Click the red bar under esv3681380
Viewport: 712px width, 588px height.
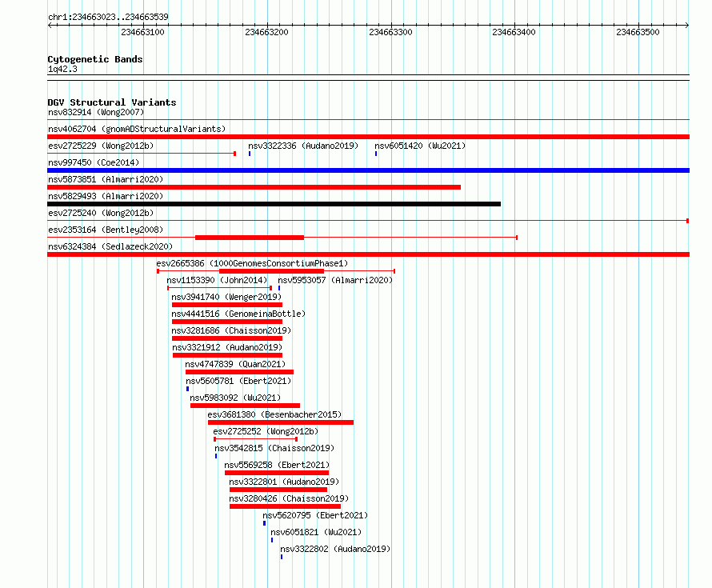(281, 422)
